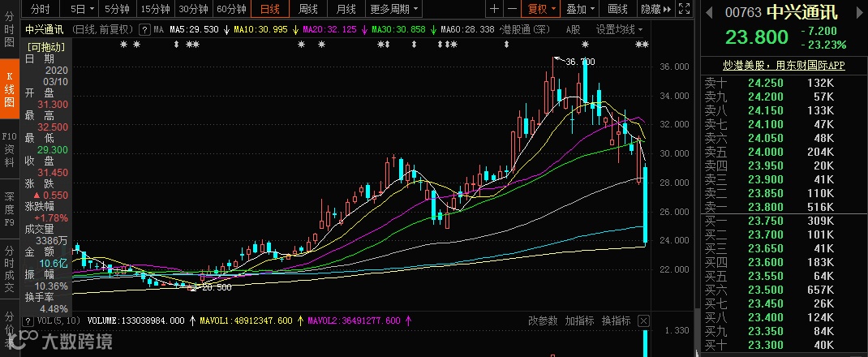
Task: Open 深度F9 sidebar tab
Action: 9,209
